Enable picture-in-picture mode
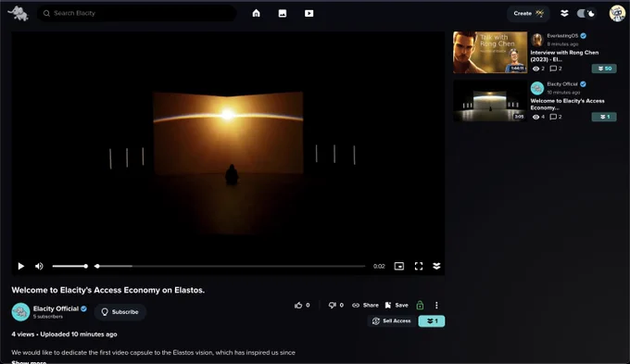Viewport: 630px width, 364px height. click(x=399, y=266)
